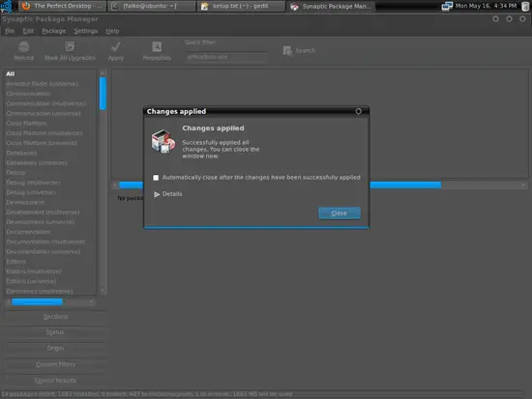Open the File menu
Image resolution: width=532 pixels, height=399 pixels.
[x=10, y=31]
